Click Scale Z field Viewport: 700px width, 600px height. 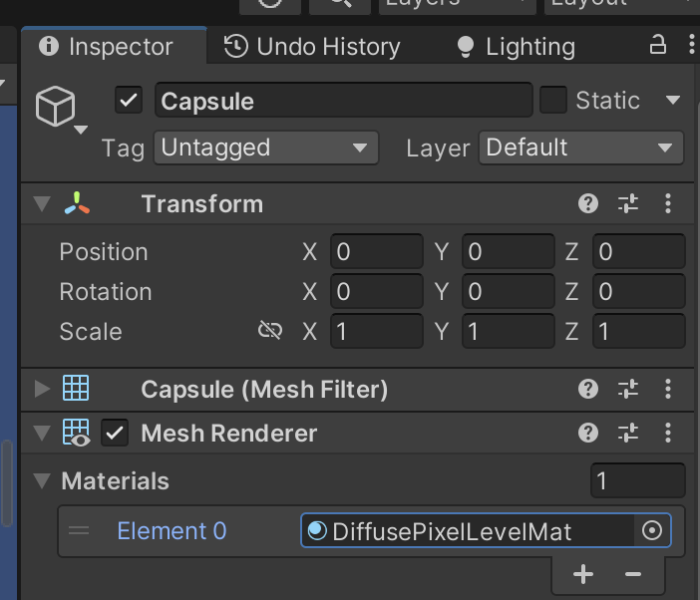[x=639, y=331]
